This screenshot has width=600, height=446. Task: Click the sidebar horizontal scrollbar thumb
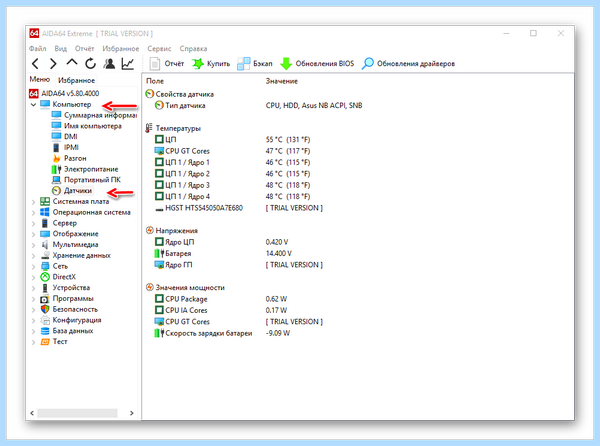click(77, 413)
